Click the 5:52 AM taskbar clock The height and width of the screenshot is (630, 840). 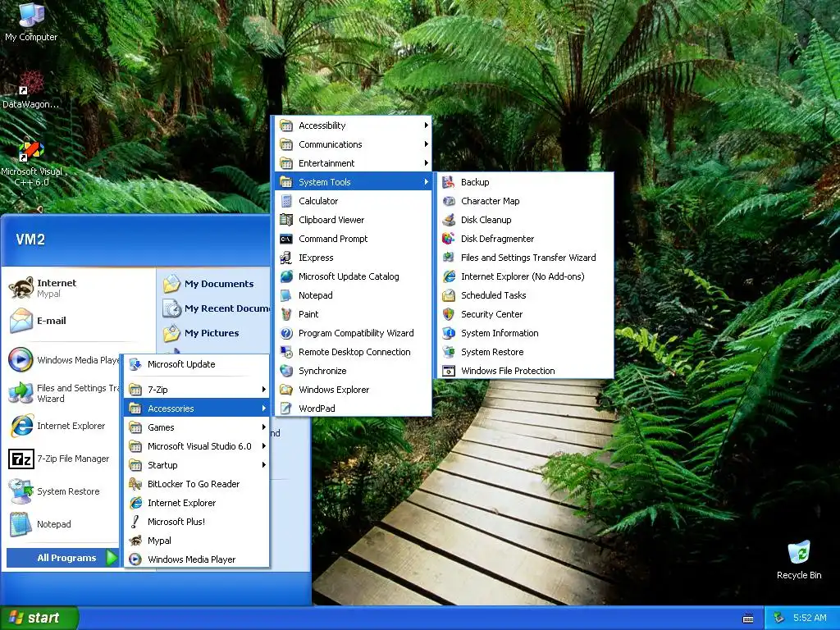click(x=810, y=618)
